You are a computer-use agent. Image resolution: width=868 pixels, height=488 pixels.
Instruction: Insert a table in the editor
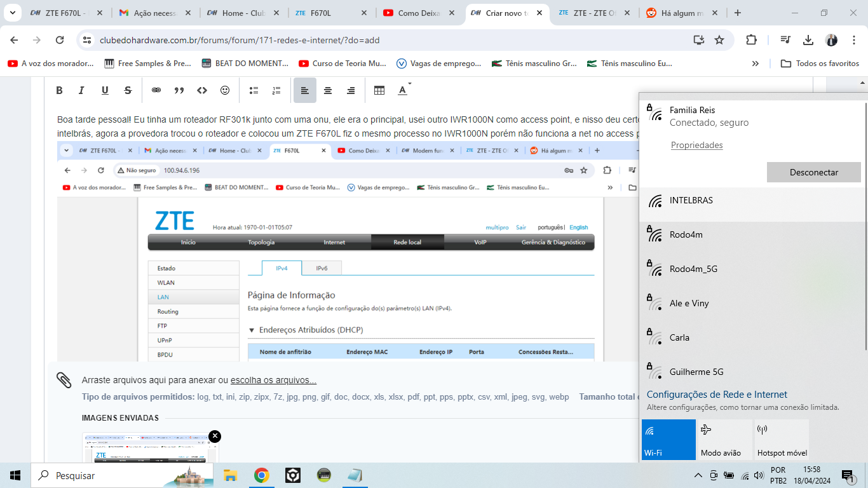(379, 90)
